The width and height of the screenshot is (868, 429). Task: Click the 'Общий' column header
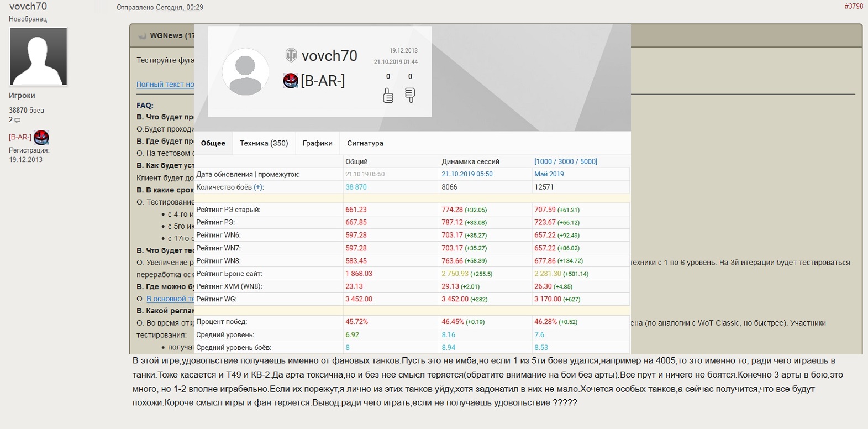pos(356,161)
